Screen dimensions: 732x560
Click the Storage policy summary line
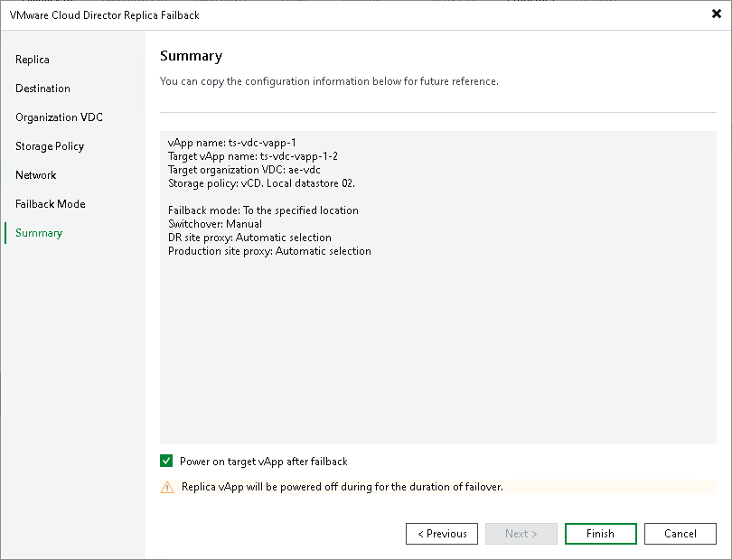pos(261,183)
